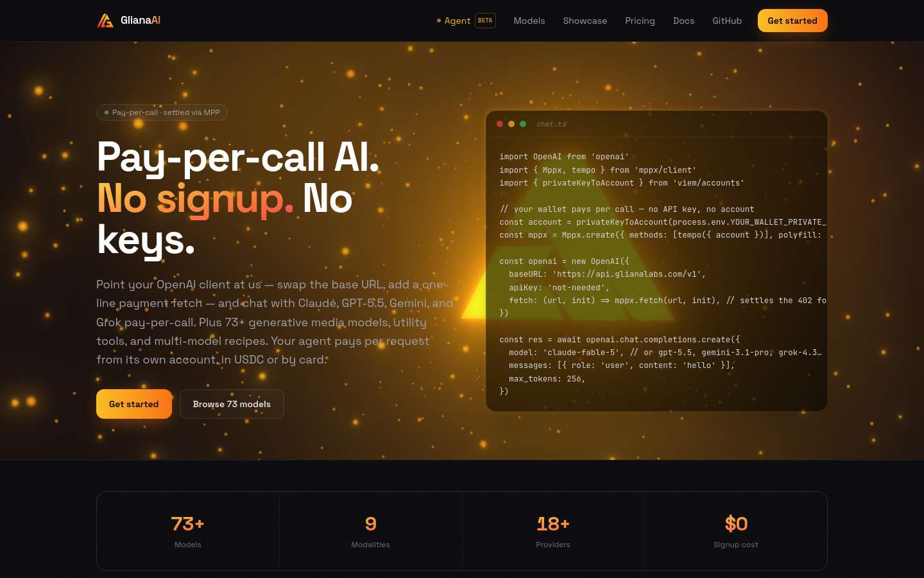Click the BETA badge next to Agent
Screen dimensions: 924x578
(x=485, y=21)
